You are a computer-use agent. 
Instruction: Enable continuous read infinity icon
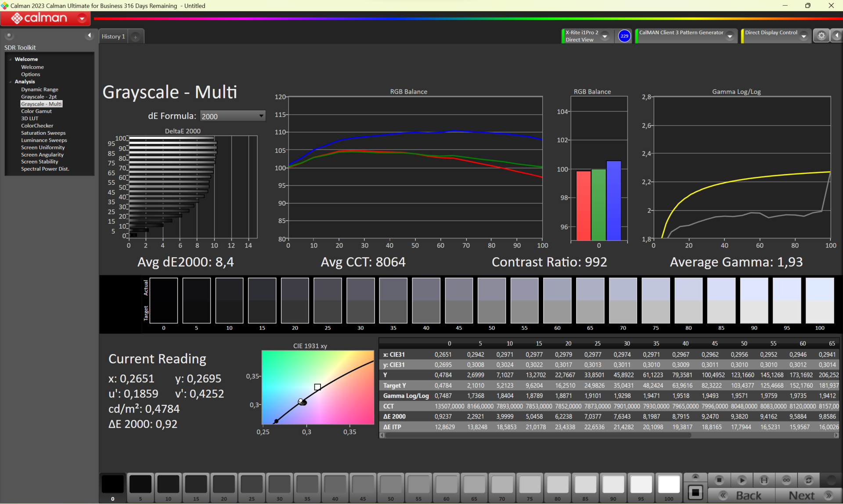(786, 480)
